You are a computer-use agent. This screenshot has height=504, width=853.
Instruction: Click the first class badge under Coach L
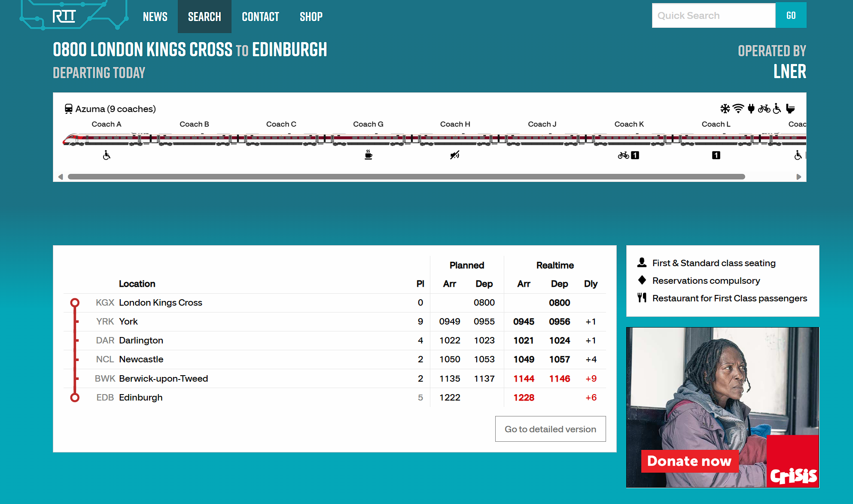716,155
